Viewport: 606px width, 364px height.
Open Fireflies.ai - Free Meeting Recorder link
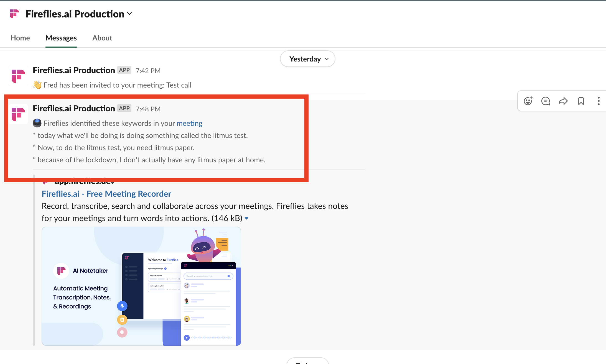coord(106,194)
